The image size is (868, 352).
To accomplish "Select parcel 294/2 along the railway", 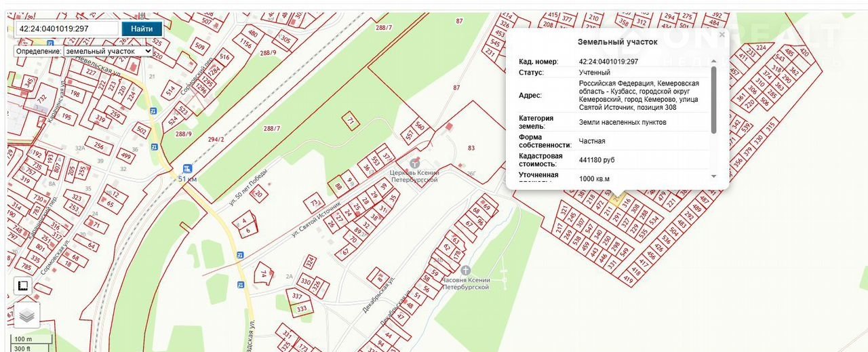I will (217, 139).
